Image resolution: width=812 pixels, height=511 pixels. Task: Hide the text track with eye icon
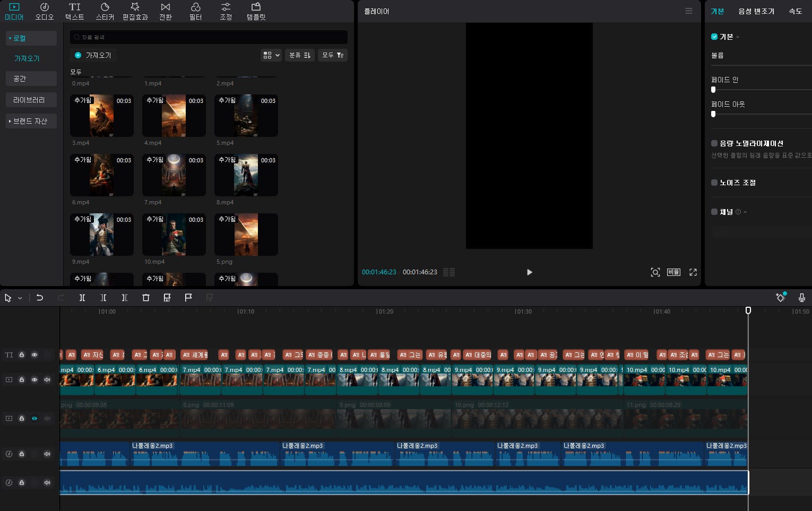[34, 355]
